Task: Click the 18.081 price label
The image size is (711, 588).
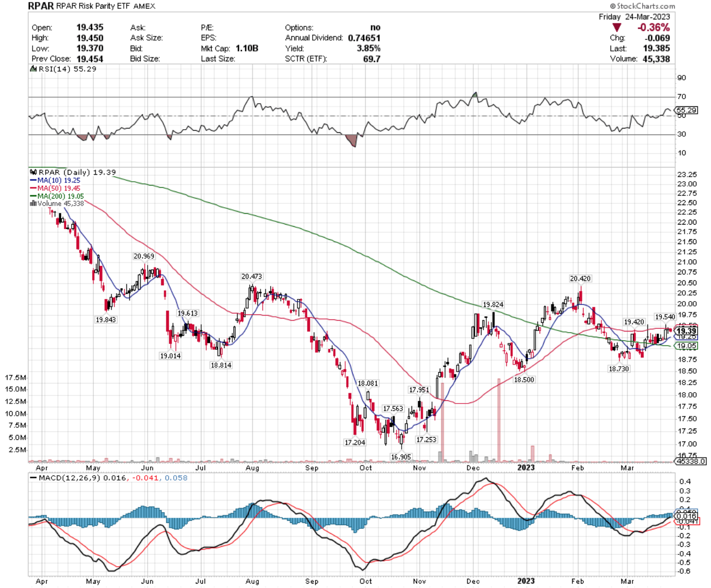Action: 368,383
